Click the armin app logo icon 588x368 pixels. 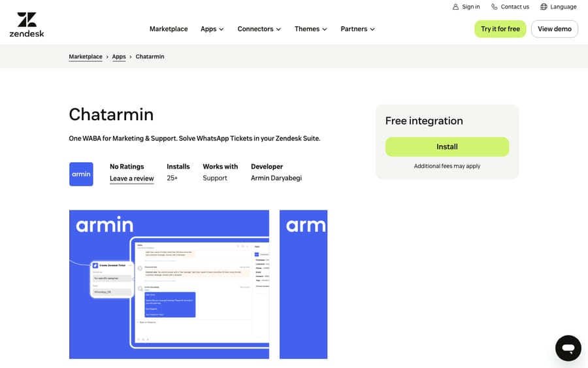[x=81, y=174]
